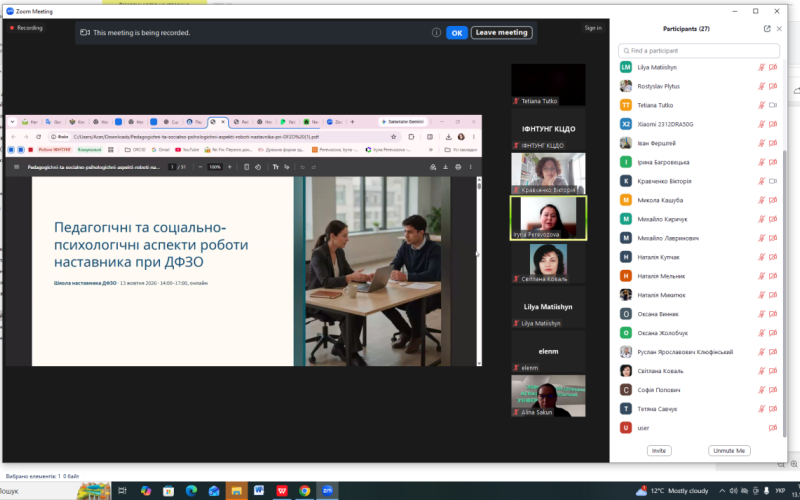Image resolution: width=800 pixels, height=500 pixels.
Task: Launch Google Chrome from taskbar
Action: point(305,491)
